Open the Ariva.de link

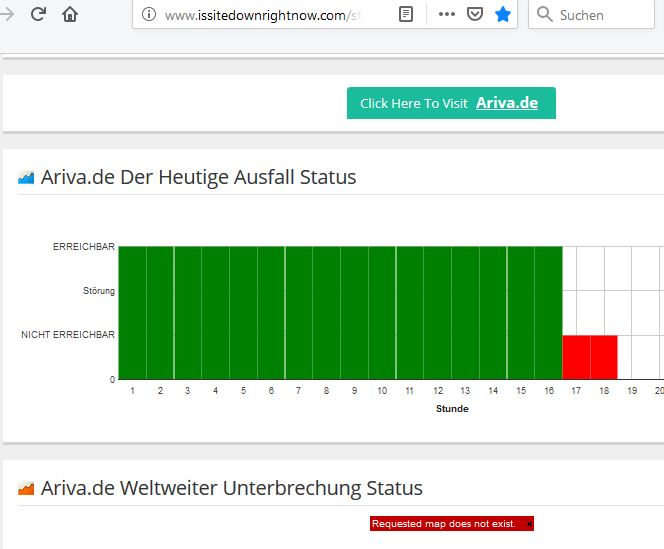[x=507, y=103]
